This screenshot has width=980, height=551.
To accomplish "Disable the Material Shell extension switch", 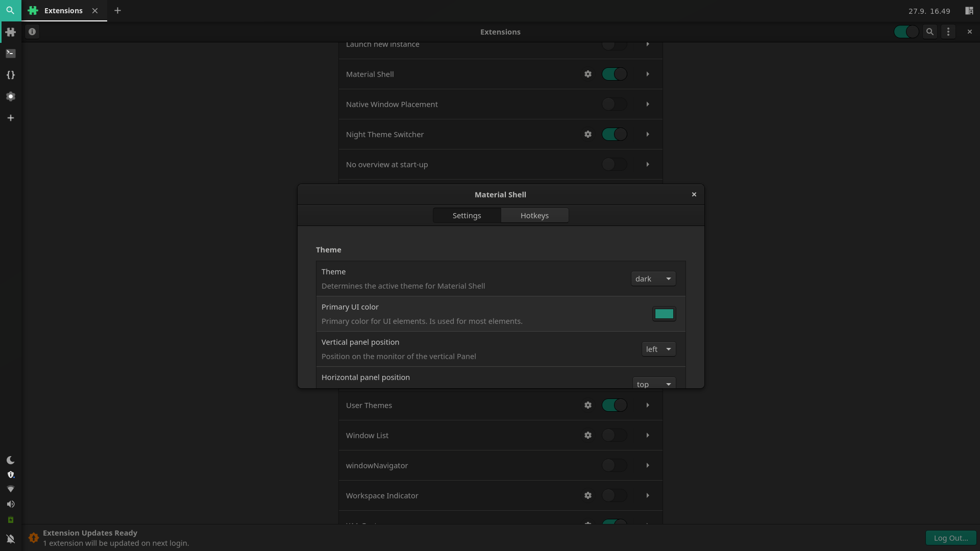I will [615, 74].
